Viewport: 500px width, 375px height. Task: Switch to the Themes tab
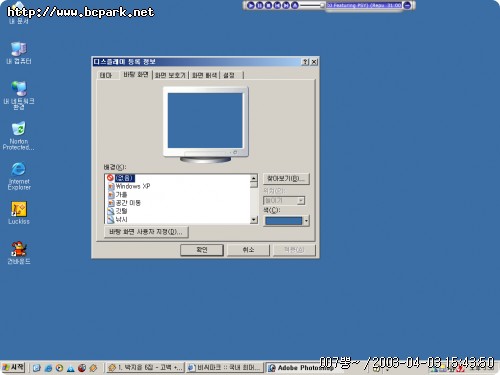pos(106,75)
